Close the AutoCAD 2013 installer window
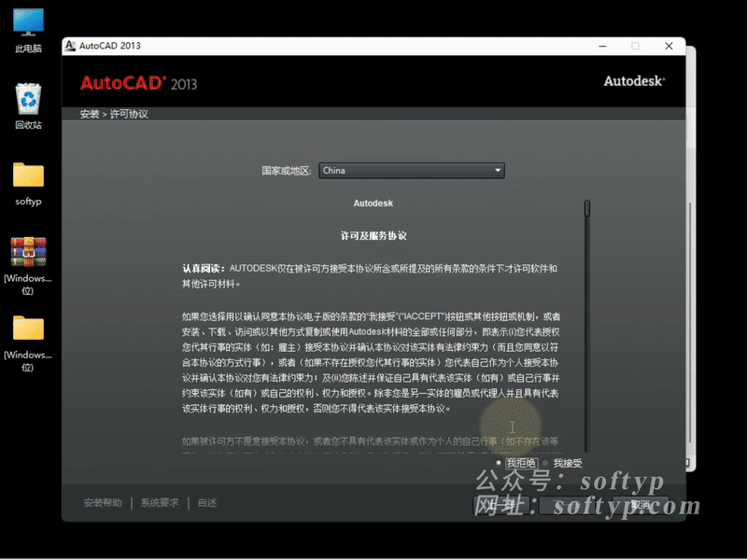This screenshot has width=747, height=560. click(669, 46)
